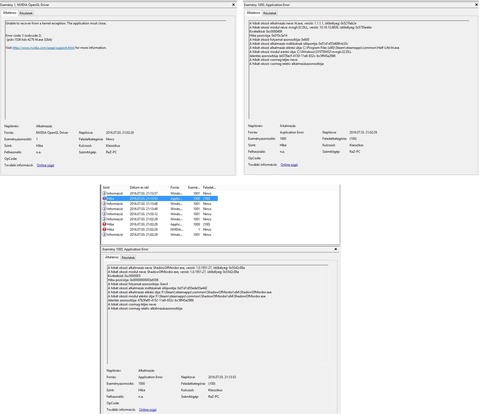Image resolution: width=480 pixels, height=414 pixels.
Task: Open Részletek tab in ShadowOfMordor error panel
Action: 128,258
